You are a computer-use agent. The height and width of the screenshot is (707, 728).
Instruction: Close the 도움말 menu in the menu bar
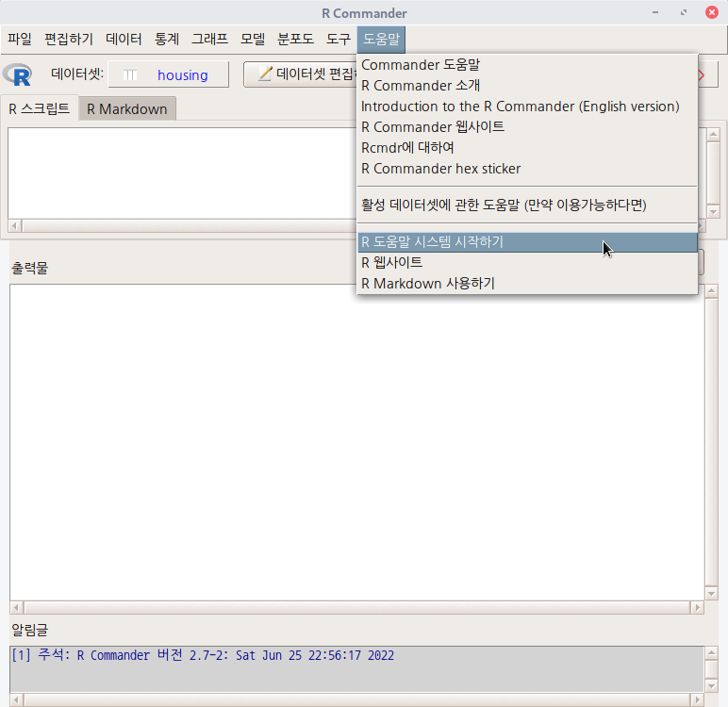(381, 39)
